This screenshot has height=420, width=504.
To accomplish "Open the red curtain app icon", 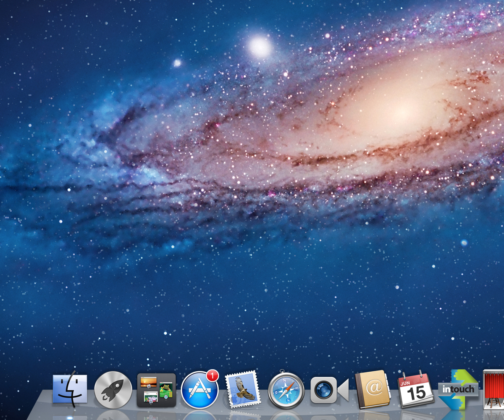I will (x=493, y=389).
